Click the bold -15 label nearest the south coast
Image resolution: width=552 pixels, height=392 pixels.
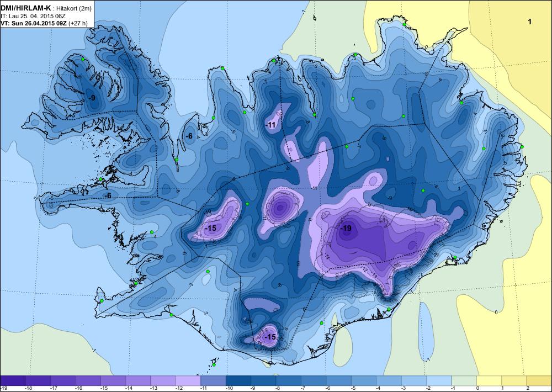(270, 337)
